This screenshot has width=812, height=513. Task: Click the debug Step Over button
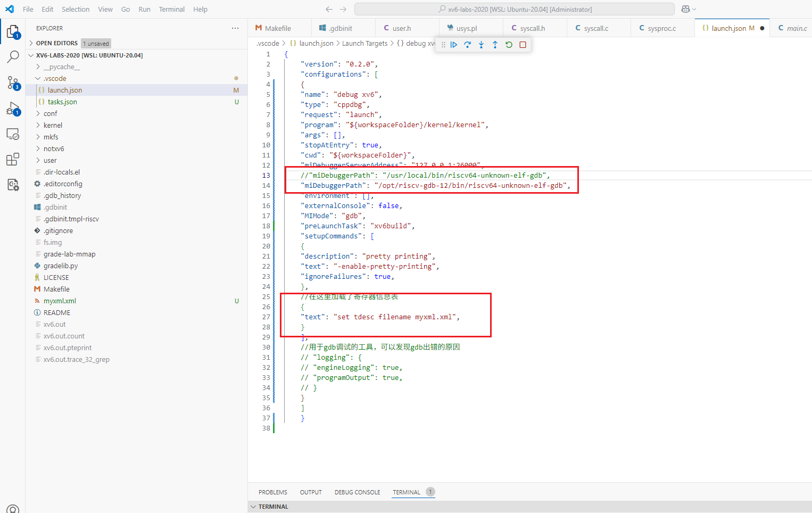point(468,45)
